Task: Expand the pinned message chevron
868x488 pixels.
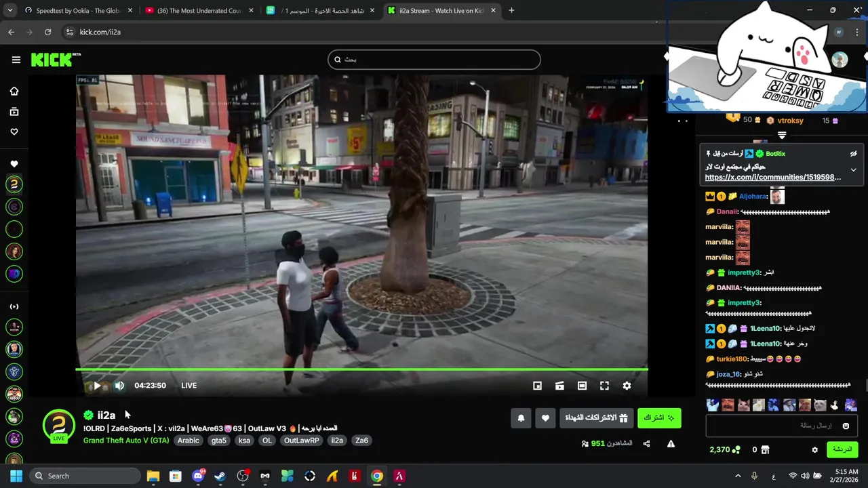Action: coord(853,170)
